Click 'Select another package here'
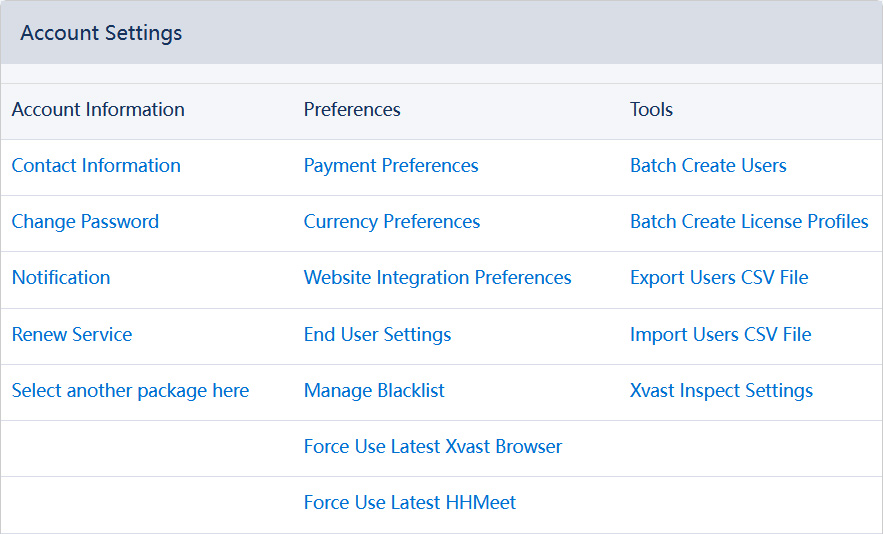The image size is (883, 534). pyautogui.click(x=130, y=391)
